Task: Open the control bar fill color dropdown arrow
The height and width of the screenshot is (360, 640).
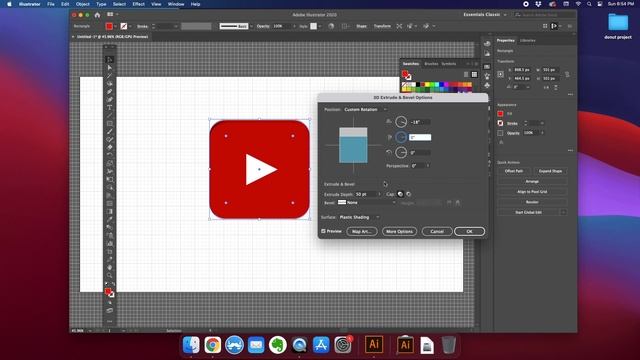Action: (116, 26)
